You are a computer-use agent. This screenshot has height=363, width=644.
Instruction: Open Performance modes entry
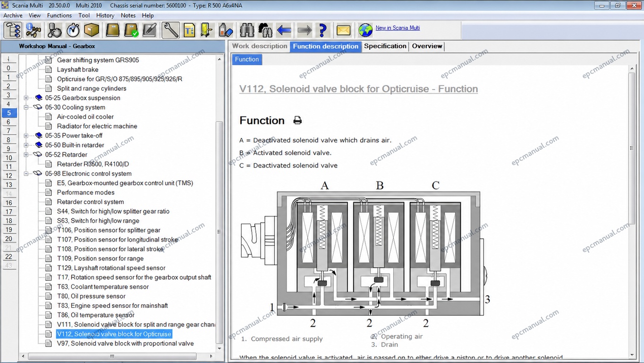click(x=85, y=192)
